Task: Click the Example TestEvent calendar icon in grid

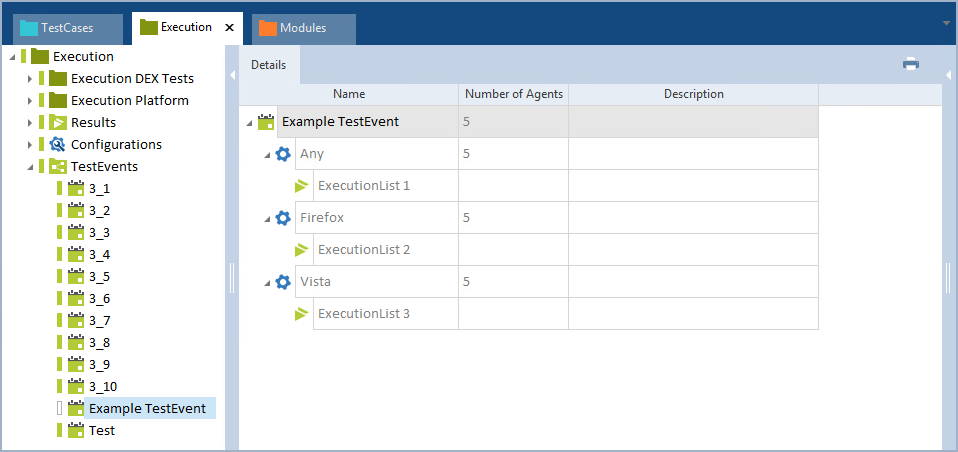Action: point(265,122)
